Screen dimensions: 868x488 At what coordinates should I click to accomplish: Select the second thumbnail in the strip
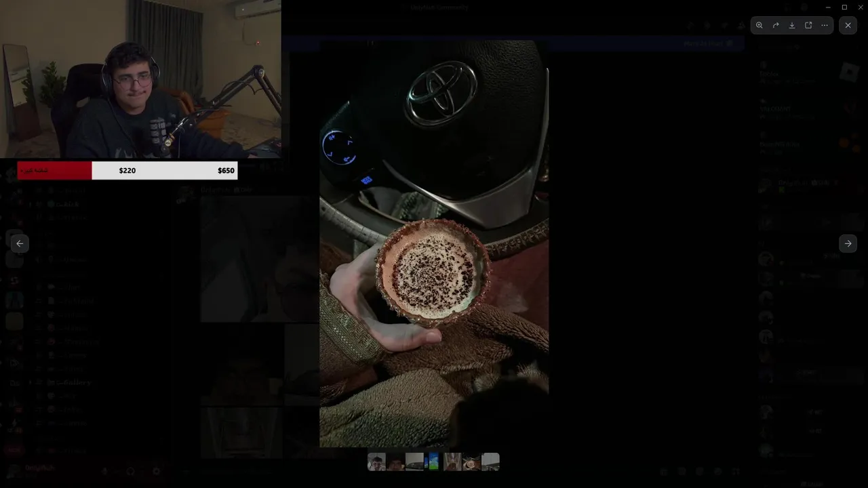pyautogui.click(x=395, y=462)
